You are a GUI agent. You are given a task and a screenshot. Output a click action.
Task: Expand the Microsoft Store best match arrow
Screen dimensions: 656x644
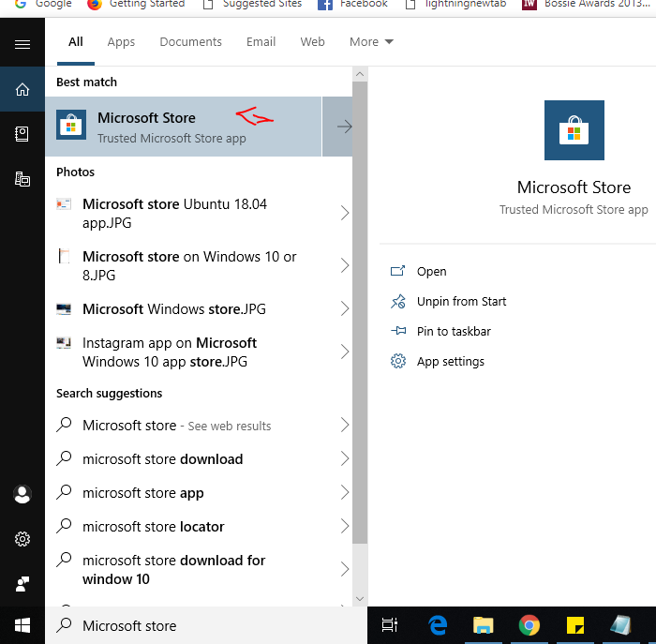point(344,127)
